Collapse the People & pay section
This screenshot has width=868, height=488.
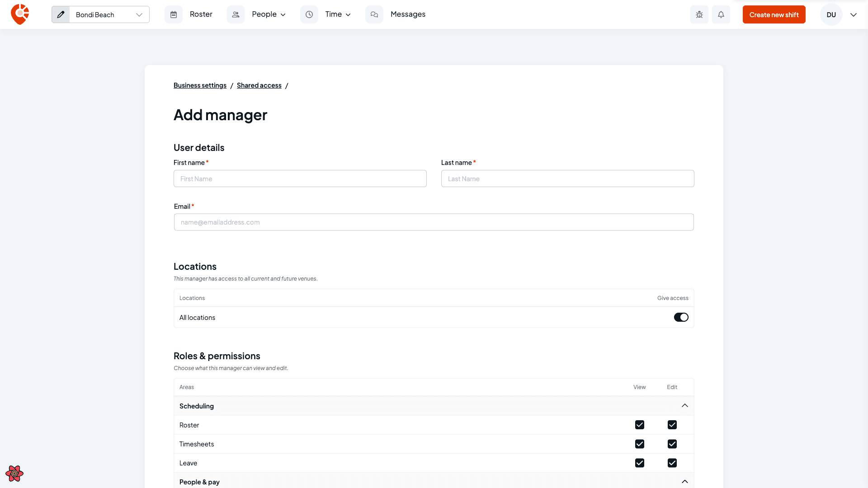point(685,482)
